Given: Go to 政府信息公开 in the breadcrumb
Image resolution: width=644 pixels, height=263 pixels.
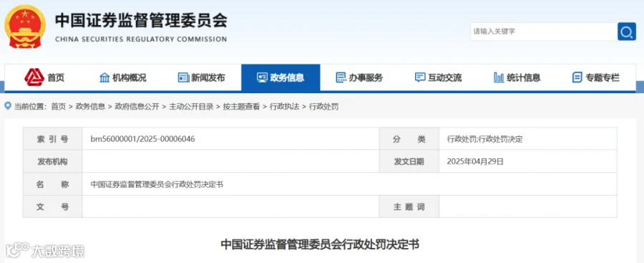Looking at the screenshot, I should click(137, 107).
